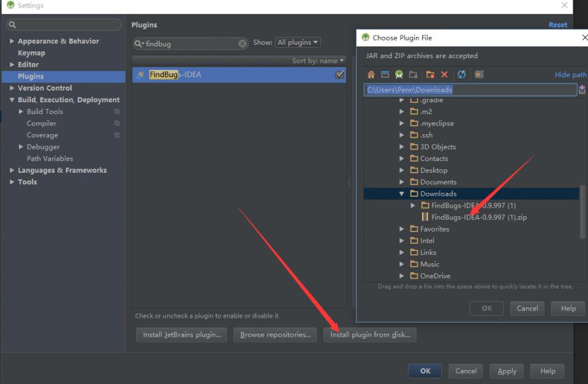Expand the Tools settings node
The width and height of the screenshot is (588, 384).
tap(12, 182)
